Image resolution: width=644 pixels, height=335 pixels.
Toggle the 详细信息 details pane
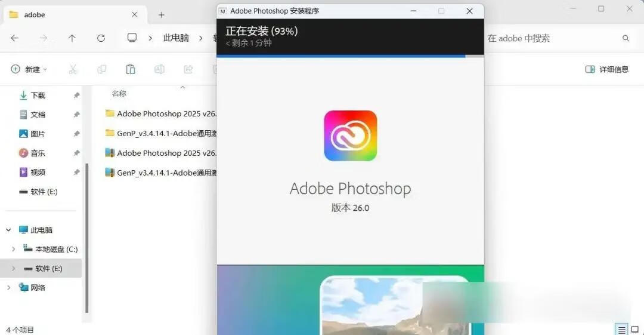tap(607, 69)
